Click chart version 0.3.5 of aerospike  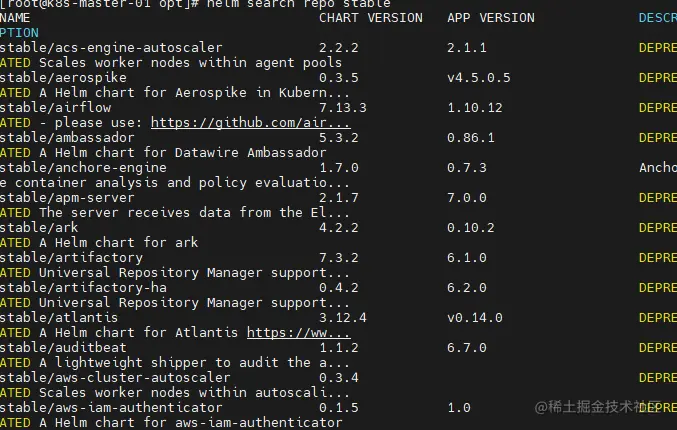tap(338, 78)
